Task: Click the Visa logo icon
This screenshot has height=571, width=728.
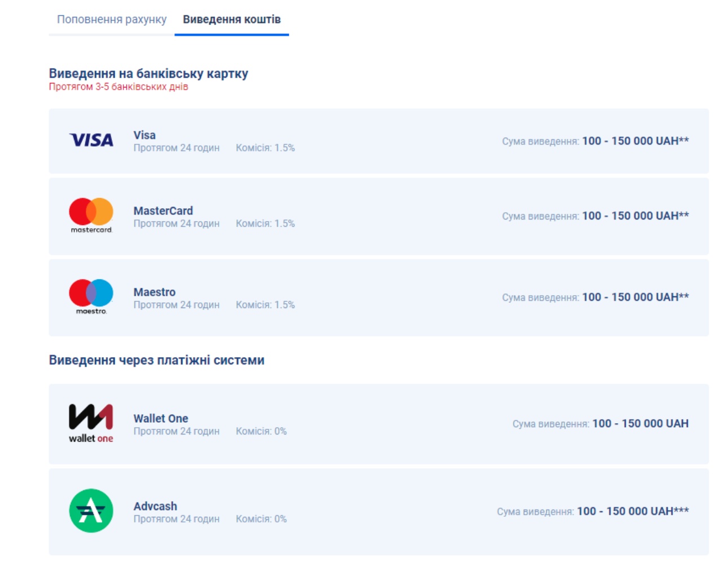Action: [x=91, y=140]
